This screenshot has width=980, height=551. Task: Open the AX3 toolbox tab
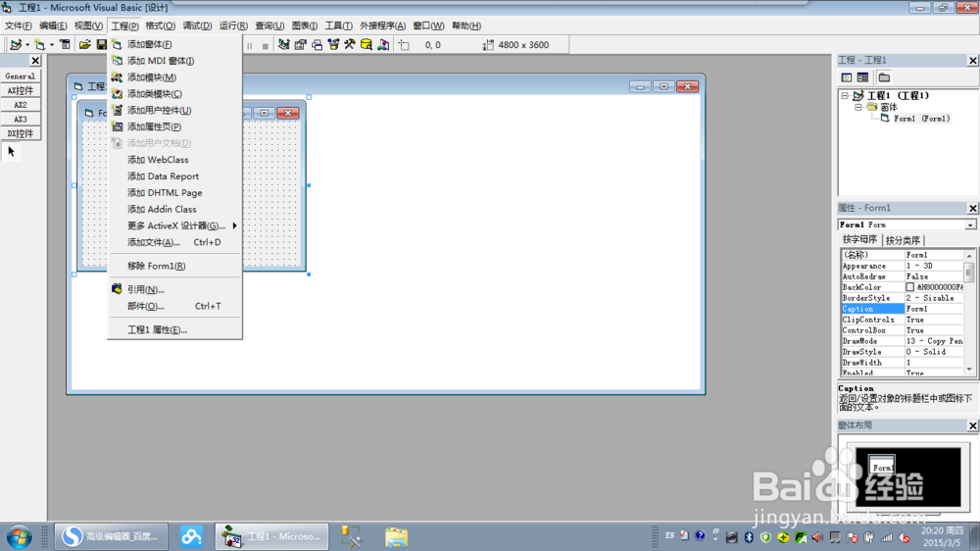(21, 120)
